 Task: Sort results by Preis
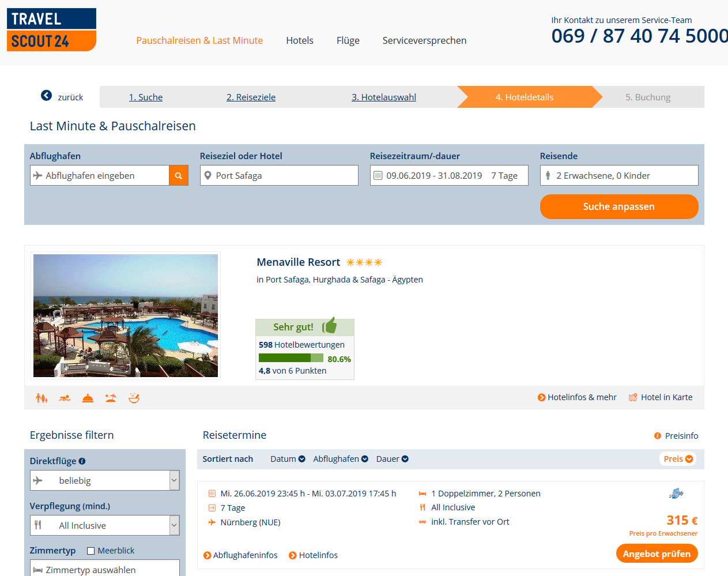[x=678, y=459]
